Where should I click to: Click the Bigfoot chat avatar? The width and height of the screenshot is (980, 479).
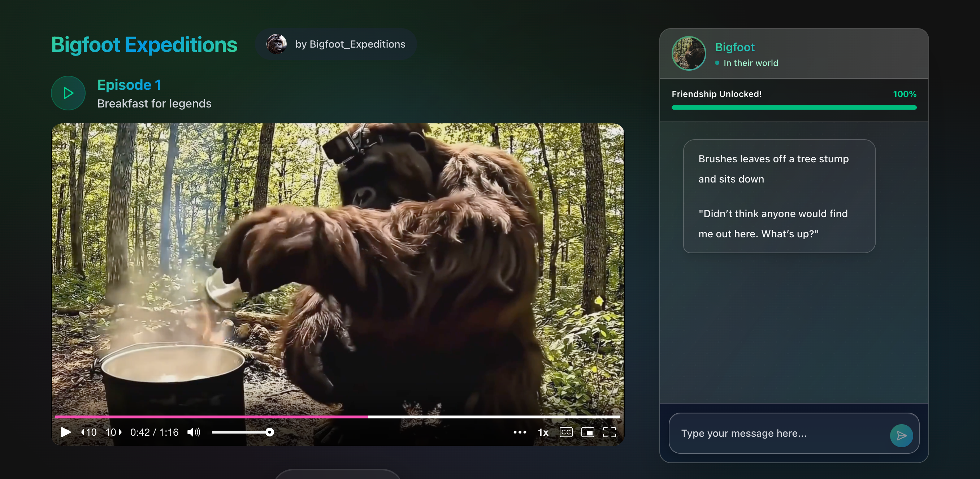(x=688, y=53)
